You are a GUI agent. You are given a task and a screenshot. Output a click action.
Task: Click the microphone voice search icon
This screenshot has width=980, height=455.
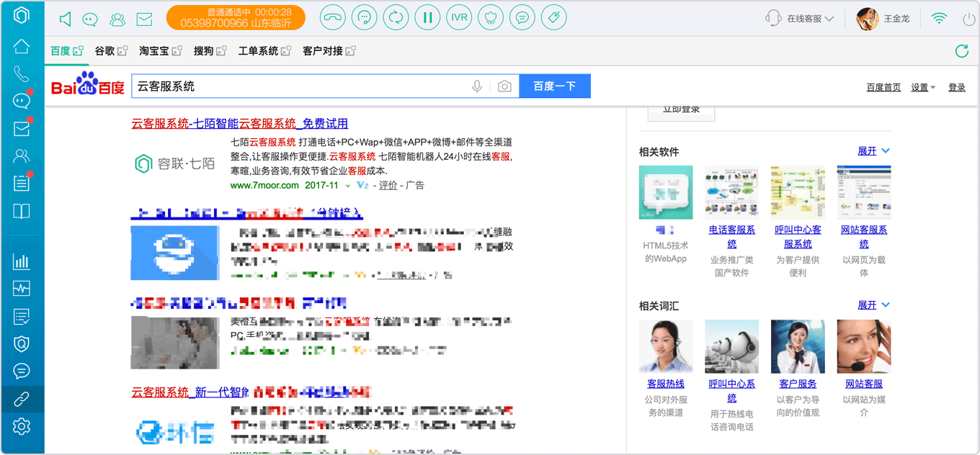pyautogui.click(x=477, y=86)
